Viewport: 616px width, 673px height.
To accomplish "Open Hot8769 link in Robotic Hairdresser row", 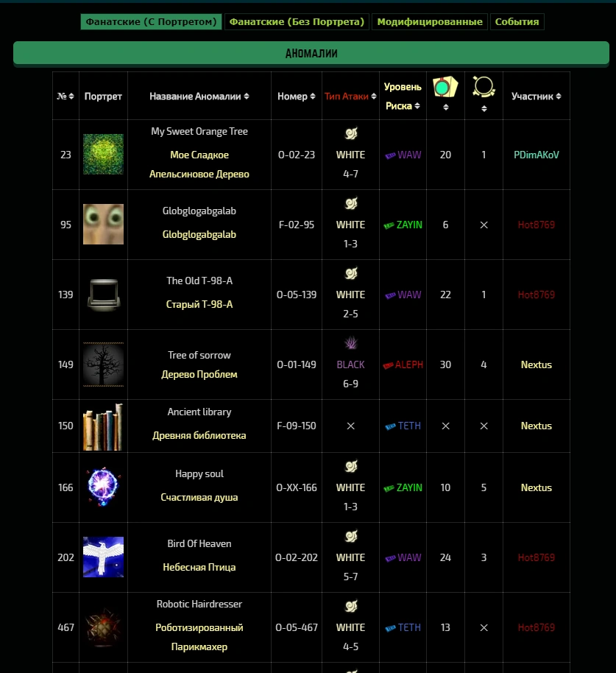I will click(x=537, y=627).
